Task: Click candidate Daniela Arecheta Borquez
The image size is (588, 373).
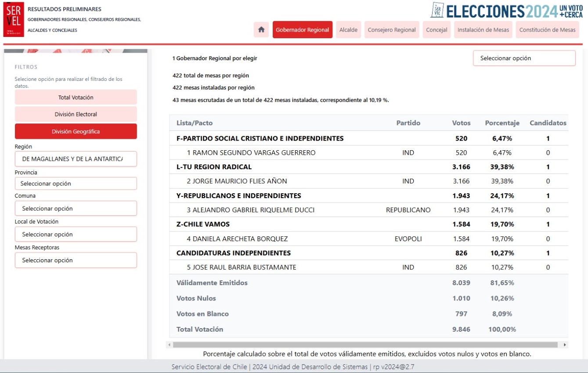Action: click(238, 239)
